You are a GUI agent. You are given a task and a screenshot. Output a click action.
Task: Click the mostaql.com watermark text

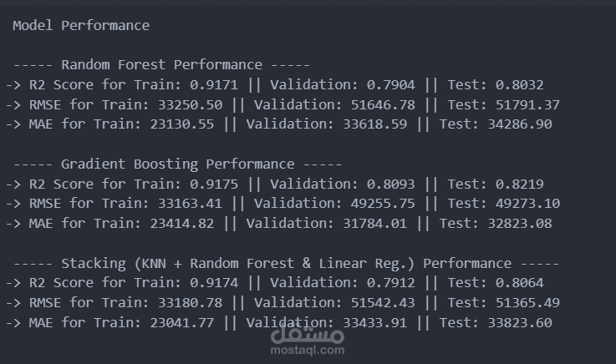(308, 350)
